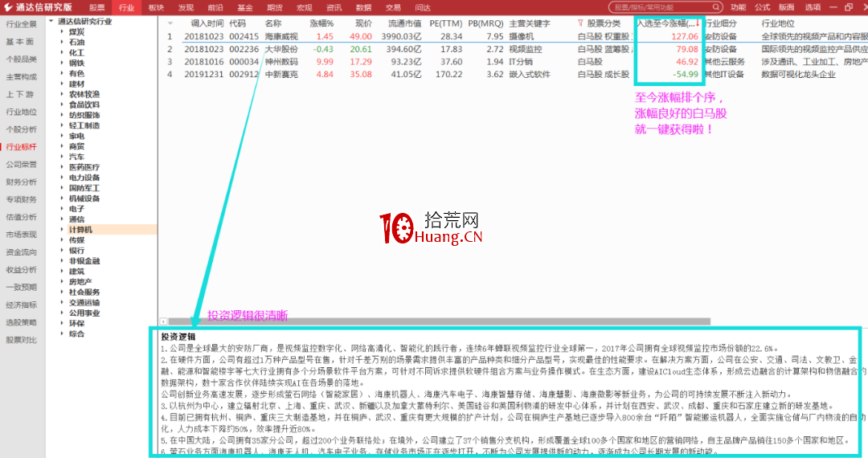Open the dropdown arrow above the row numbers
The image size is (868, 458).
click(170, 23)
